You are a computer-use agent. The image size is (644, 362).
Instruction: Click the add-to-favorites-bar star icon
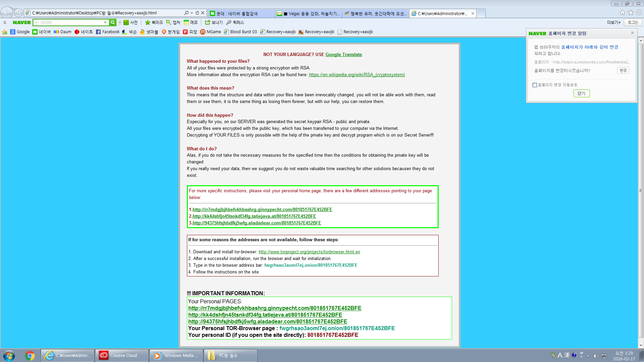click(x=5, y=32)
